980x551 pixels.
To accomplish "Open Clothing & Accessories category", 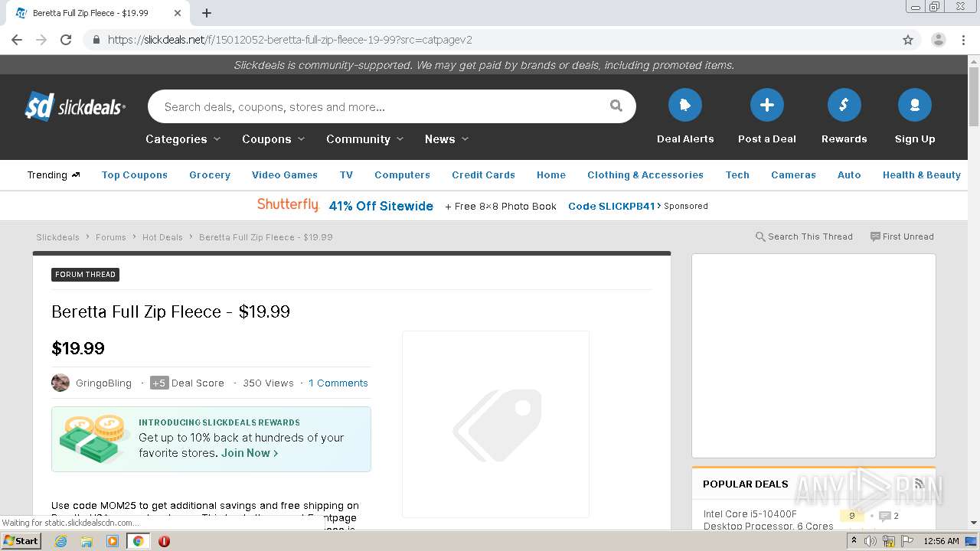I will pos(645,175).
